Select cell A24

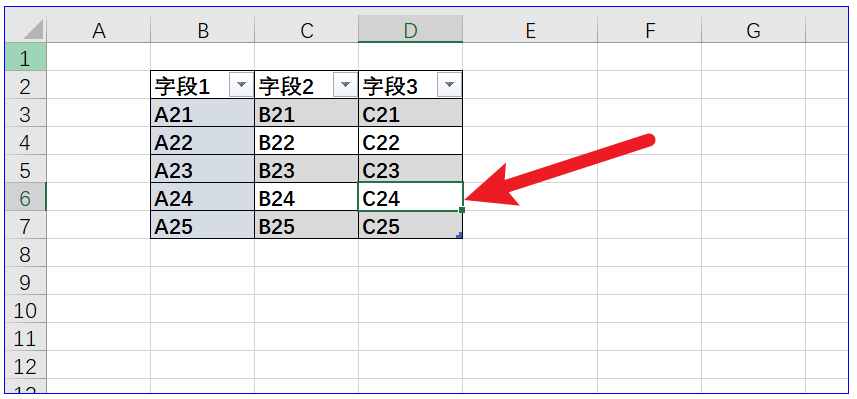[x=203, y=197]
